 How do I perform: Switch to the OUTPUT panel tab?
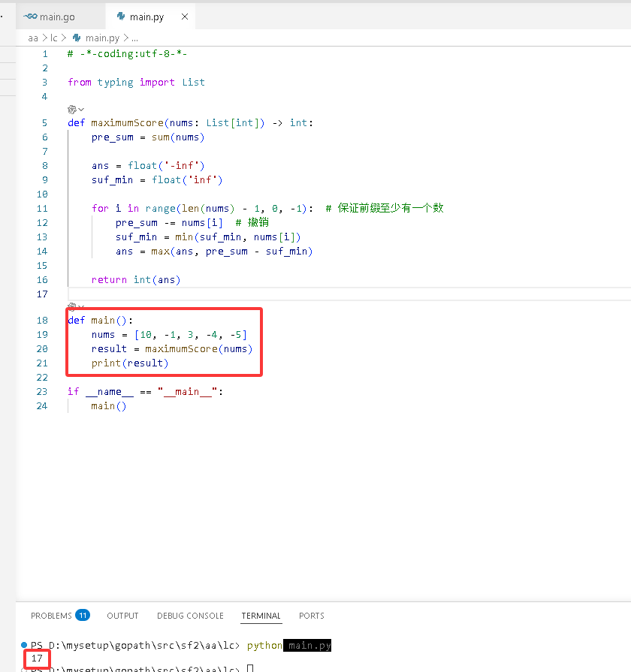(x=122, y=616)
